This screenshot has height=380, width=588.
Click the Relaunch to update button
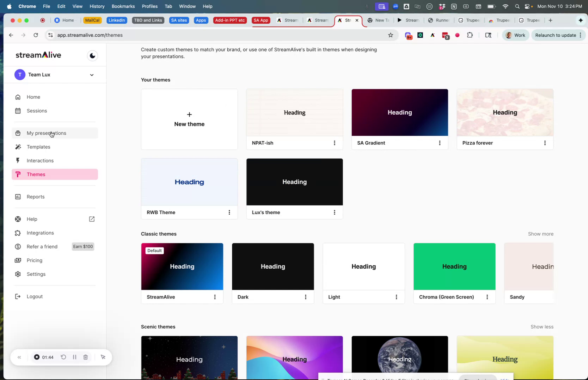[556, 35]
